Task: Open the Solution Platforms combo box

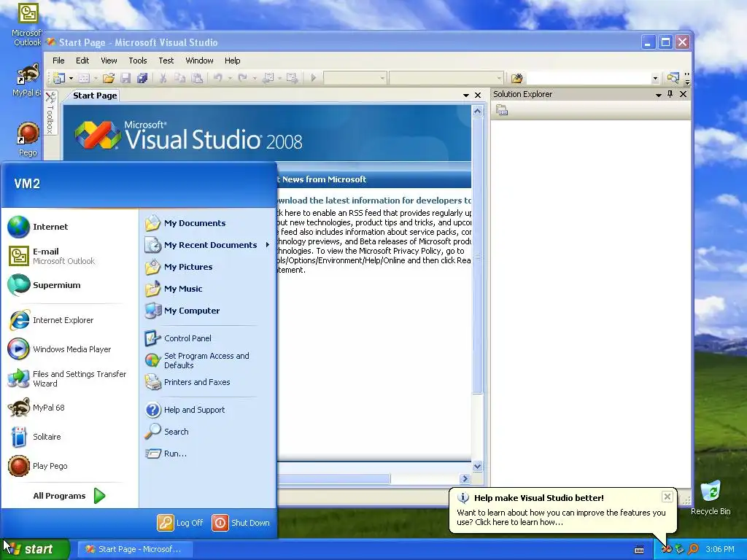Action: click(x=446, y=77)
